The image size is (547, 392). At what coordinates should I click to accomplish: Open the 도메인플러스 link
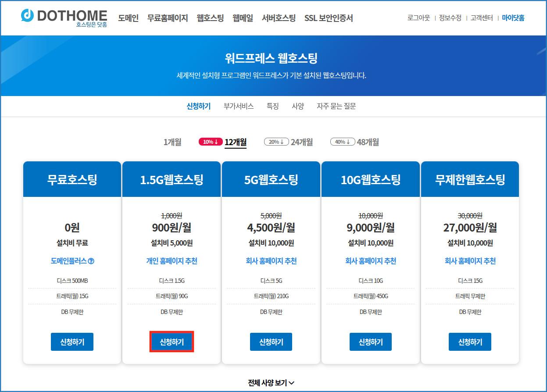click(x=69, y=261)
